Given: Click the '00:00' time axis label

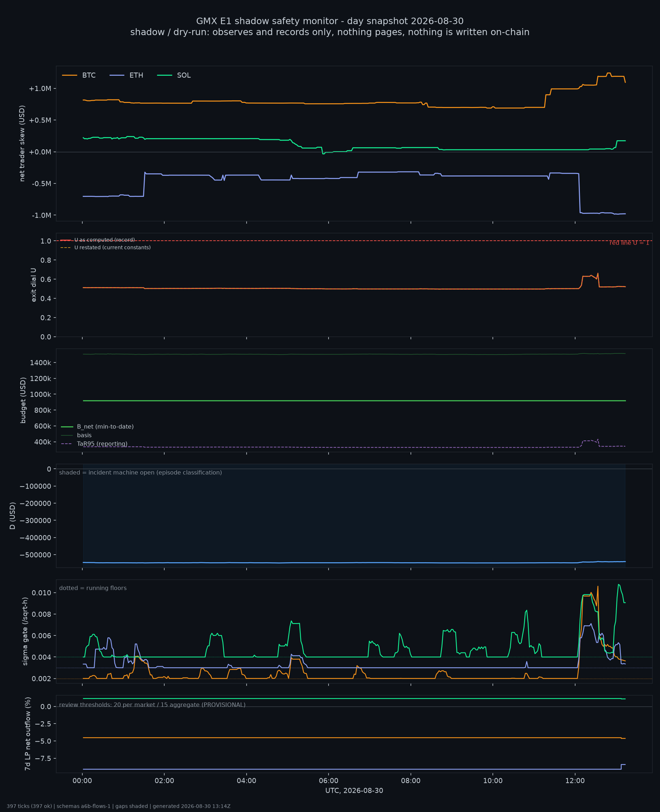Looking at the screenshot, I should (82, 781).
